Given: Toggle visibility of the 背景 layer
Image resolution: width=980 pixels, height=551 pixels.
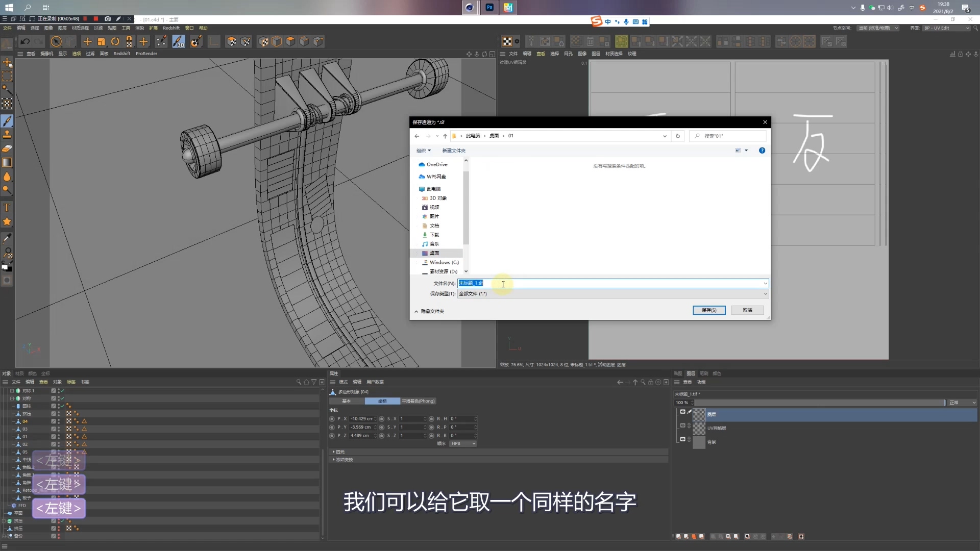Looking at the screenshot, I should tap(682, 439).
